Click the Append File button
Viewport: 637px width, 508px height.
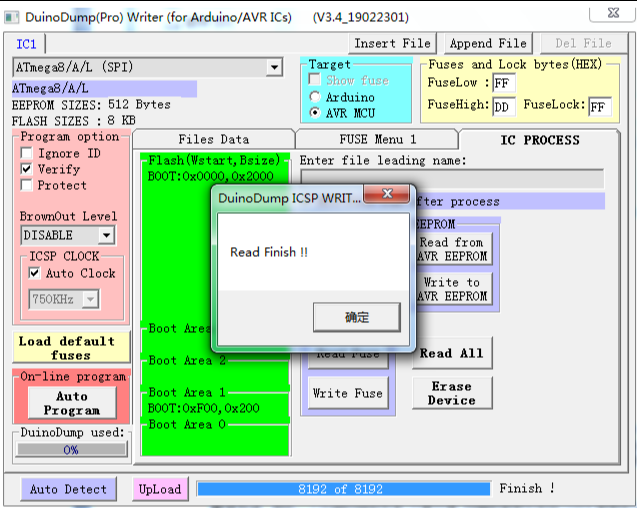pyautogui.click(x=488, y=43)
